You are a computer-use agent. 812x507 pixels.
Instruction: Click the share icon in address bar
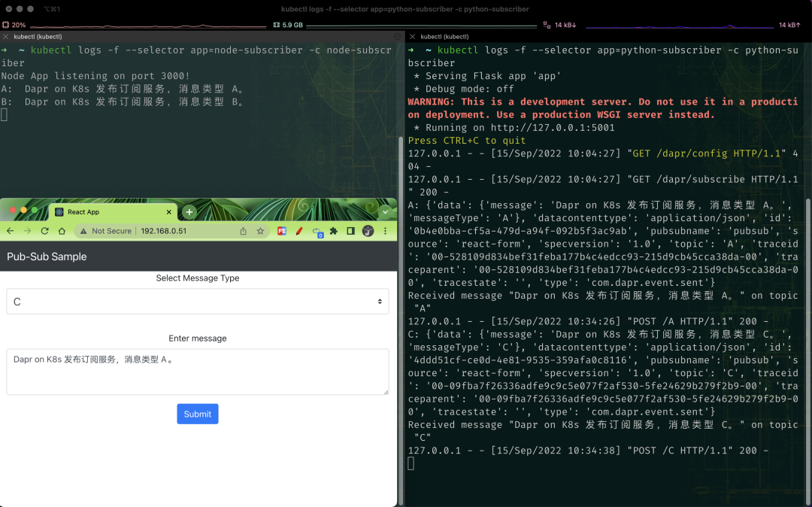click(243, 231)
